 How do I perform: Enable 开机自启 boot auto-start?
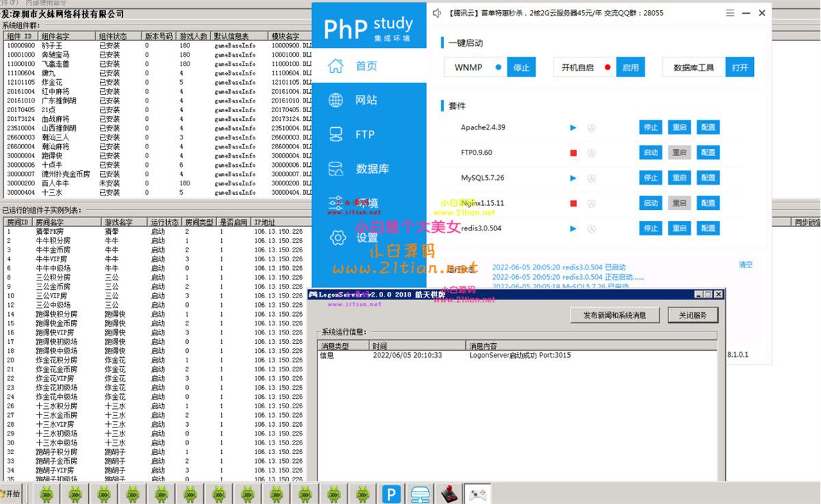click(x=630, y=68)
